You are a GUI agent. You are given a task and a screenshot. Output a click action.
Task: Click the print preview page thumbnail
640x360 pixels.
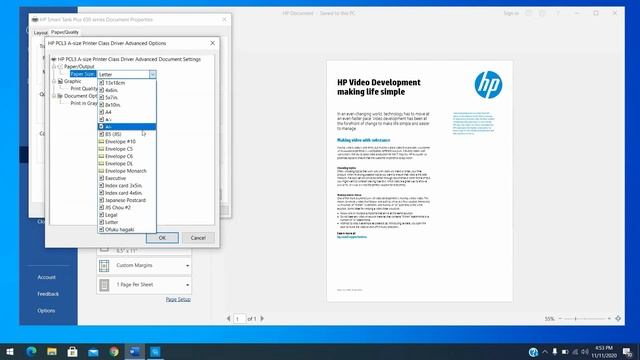420,181
